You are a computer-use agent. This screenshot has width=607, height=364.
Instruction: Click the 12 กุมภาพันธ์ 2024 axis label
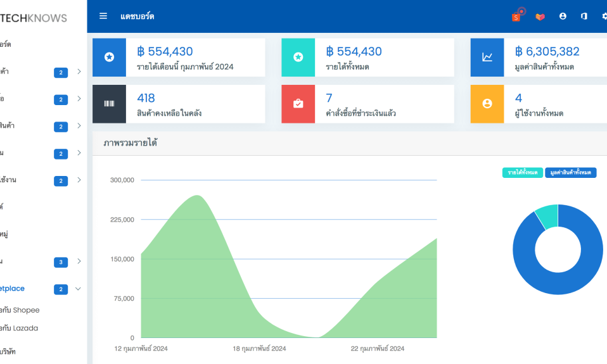141,349
